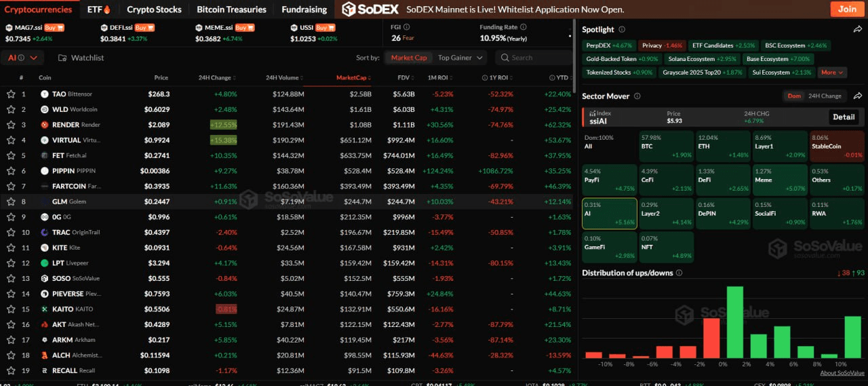
Task: Switch Sector Mover to 24H Change view
Action: point(825,96)
